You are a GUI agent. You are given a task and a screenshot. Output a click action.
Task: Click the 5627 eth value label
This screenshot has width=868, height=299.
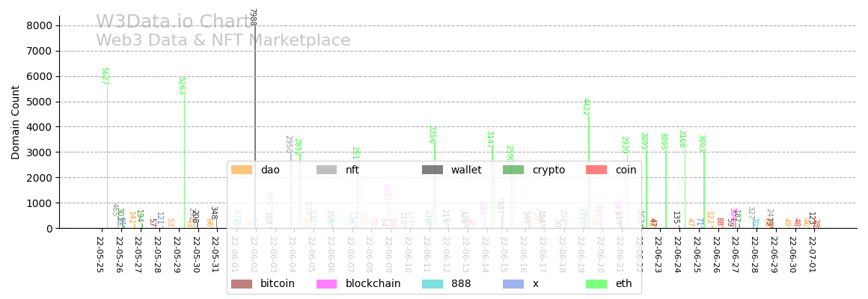pos(104,76)
